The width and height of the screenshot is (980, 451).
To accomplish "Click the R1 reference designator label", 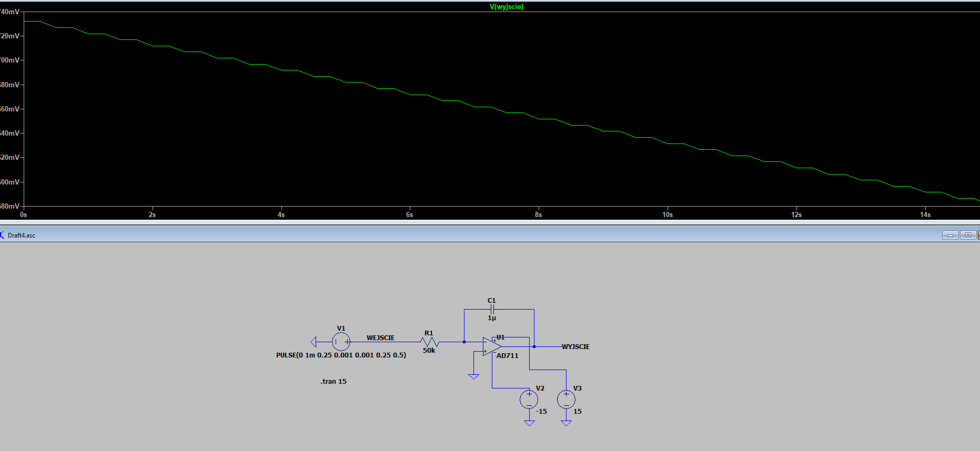I will (x=429, y=333).
